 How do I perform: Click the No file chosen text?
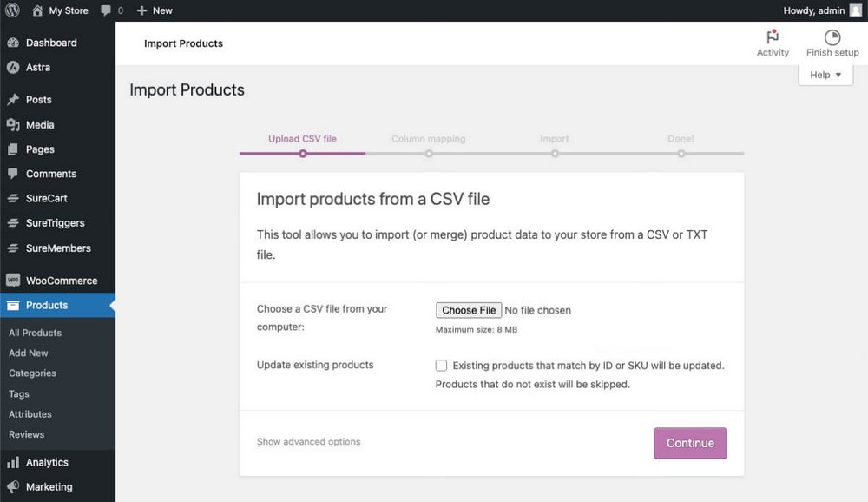(537, 310)
